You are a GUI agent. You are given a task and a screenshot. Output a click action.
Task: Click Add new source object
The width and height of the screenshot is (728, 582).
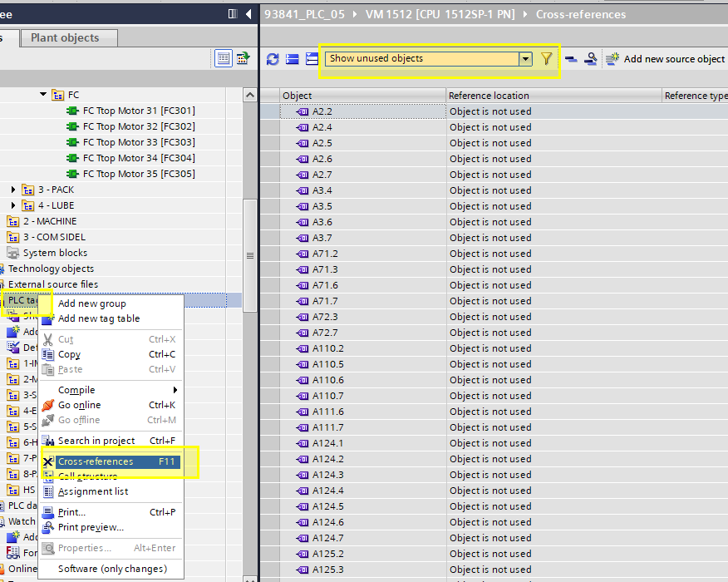665,59
